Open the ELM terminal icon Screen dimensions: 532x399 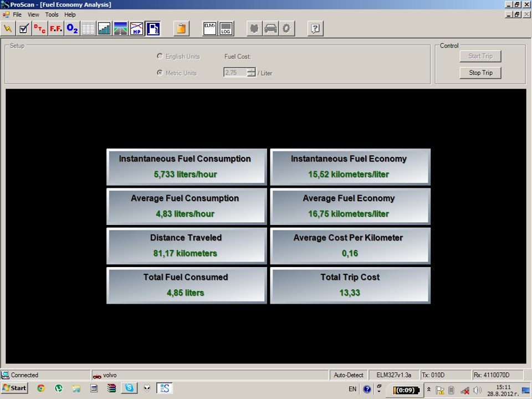[209, 28]
